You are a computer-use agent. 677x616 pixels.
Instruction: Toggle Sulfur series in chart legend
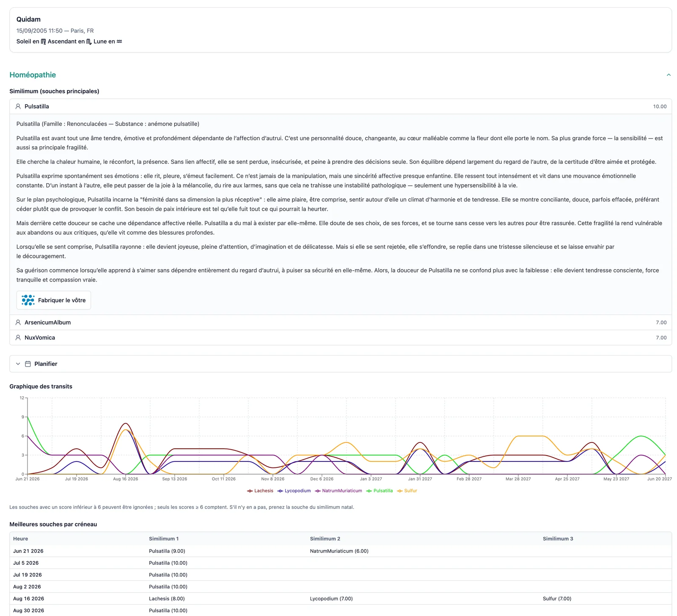point(407,491)
